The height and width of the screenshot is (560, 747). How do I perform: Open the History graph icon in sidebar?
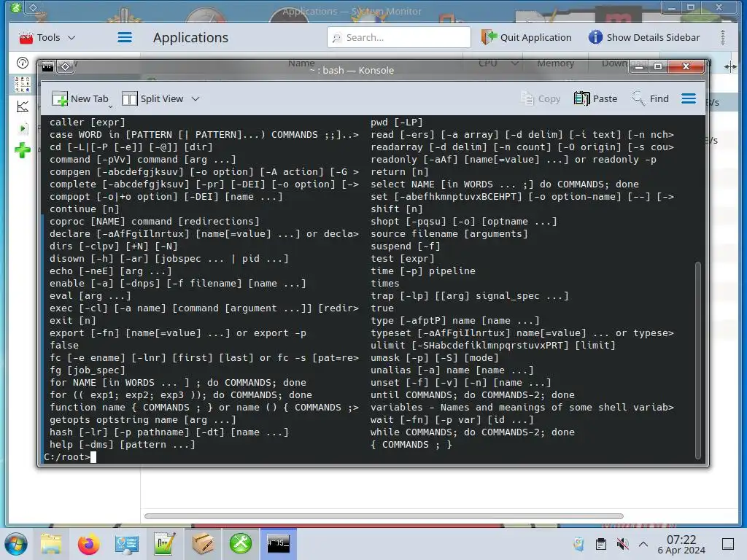(23, 106)
